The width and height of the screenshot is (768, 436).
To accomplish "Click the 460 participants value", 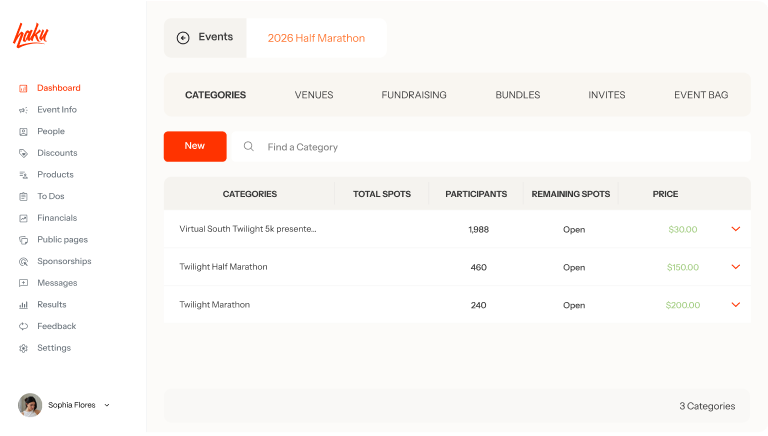I will [479, 267].
